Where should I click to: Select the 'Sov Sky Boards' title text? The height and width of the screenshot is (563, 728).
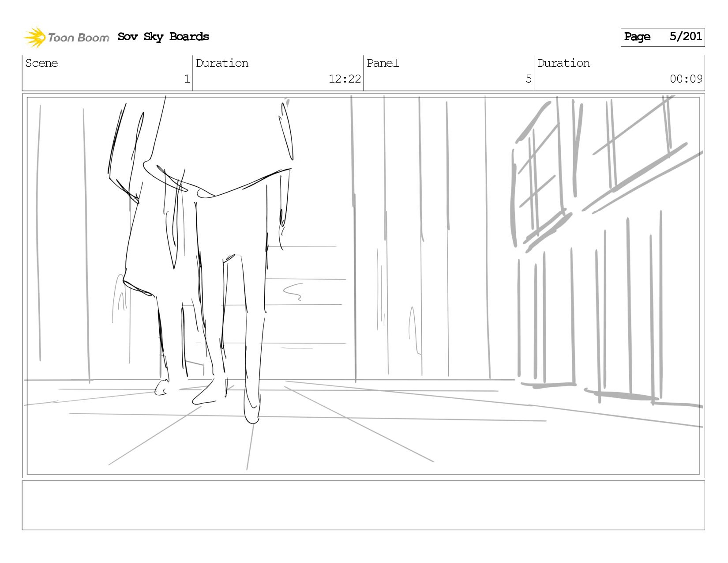click(163, 37)
